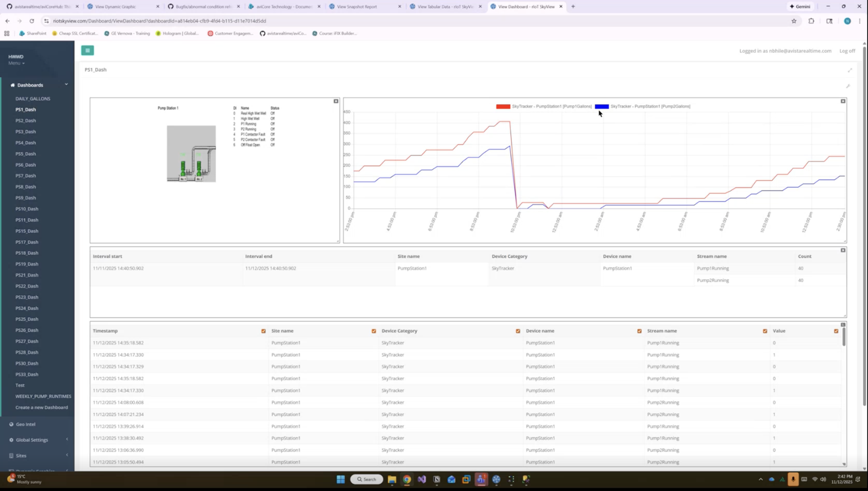
Task: Click the Dashboards home icon in sidebar
Action: coord(12,85)
